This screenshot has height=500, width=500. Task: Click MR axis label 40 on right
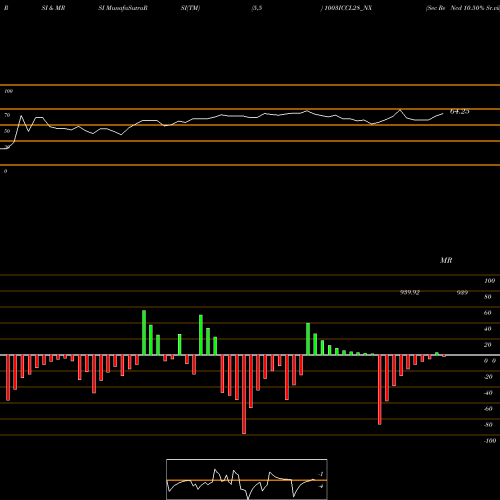tap(488, 329)
